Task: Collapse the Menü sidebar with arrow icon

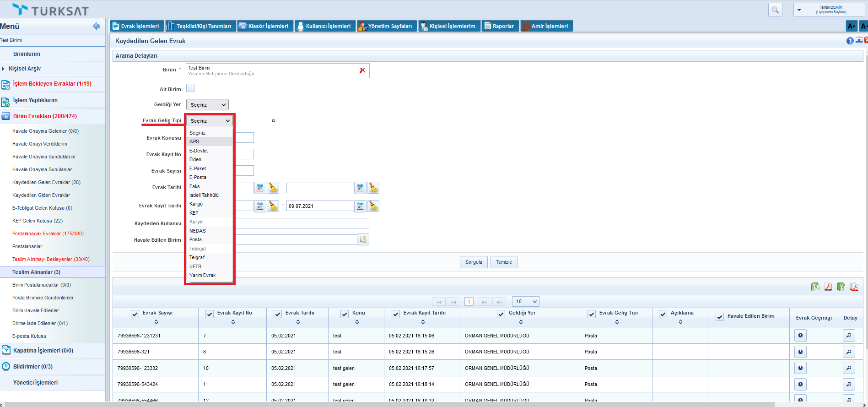Action: (x=97, y=26)
